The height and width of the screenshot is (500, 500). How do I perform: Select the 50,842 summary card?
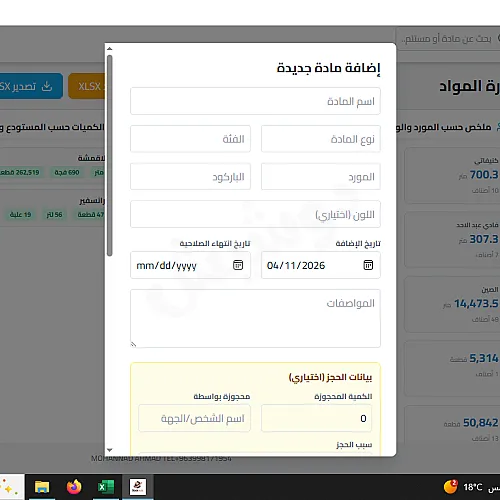point(452,424)
